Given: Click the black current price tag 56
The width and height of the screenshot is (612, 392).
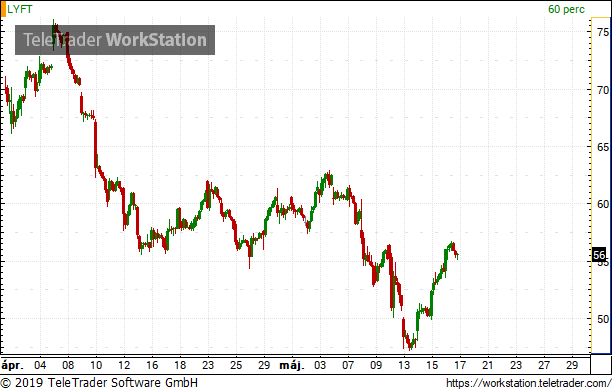Looking at the screenshot, I should coord(599,255).
